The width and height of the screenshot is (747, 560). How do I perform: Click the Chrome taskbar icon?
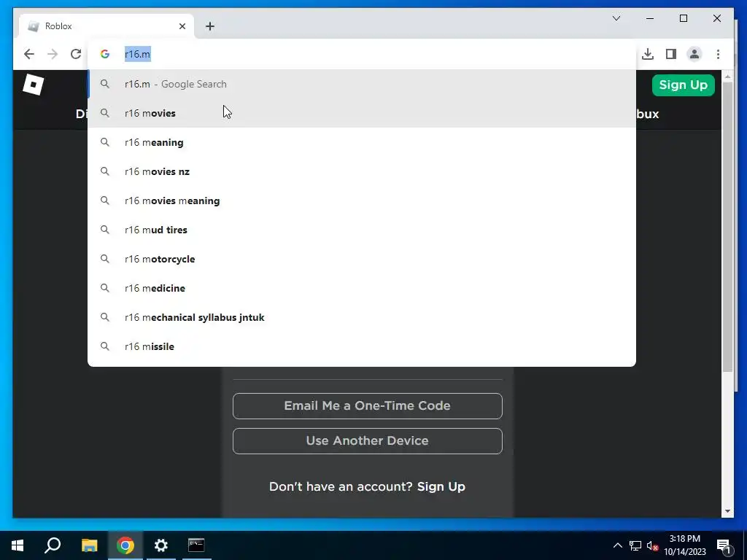pyautogui.click(x=125, y=545)
